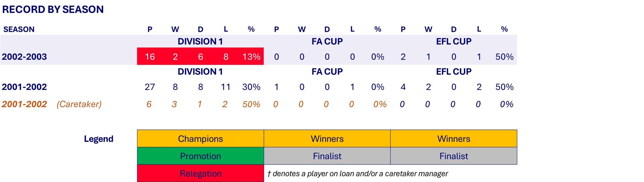Screen dimensions: 644x182
Task: Click the (Caretaker) label
Action: point(79,104)
